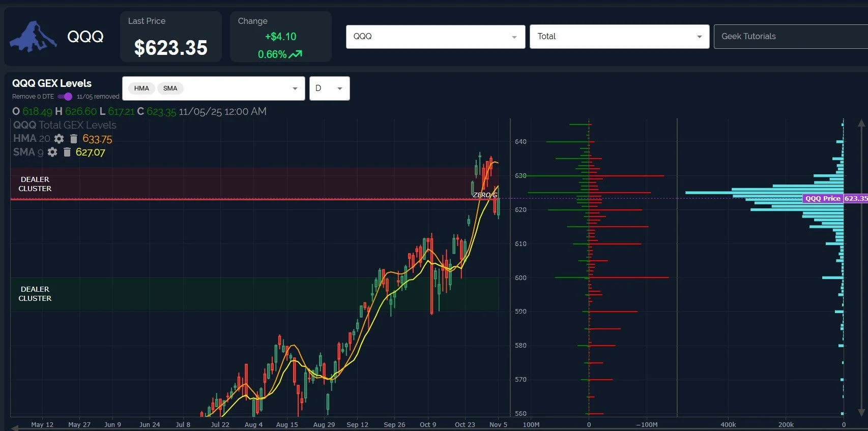Click the 0.66% change percentage
Image resolution: width=868 pixels, height=431 pixels.
pyautogui.click(x=272, y=54)
